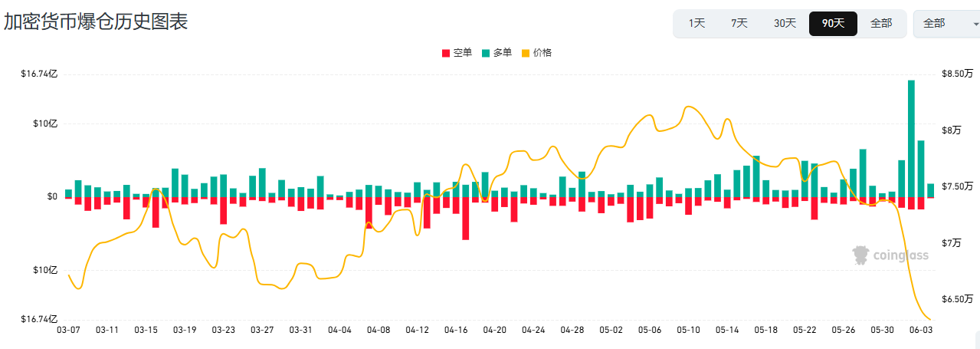Click the 06-03 date axis label
This screenshot has width=980, height=349.
tap(921, 330)
